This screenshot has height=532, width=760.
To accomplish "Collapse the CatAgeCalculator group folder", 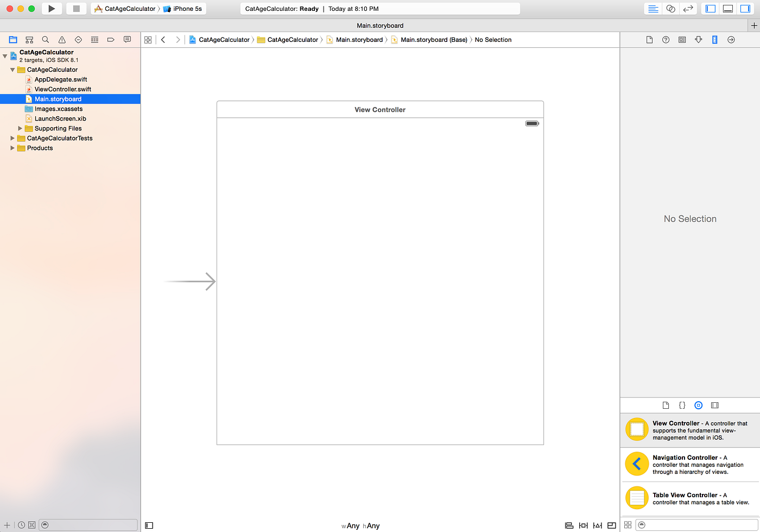I will [12, 69].
